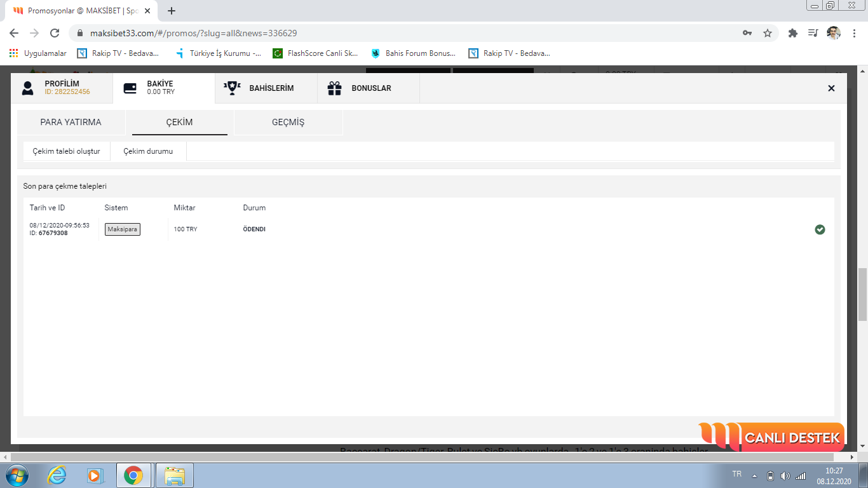Select Çekim durumu sub-tab
Viewport: 868px width, 488px height.
148,151
